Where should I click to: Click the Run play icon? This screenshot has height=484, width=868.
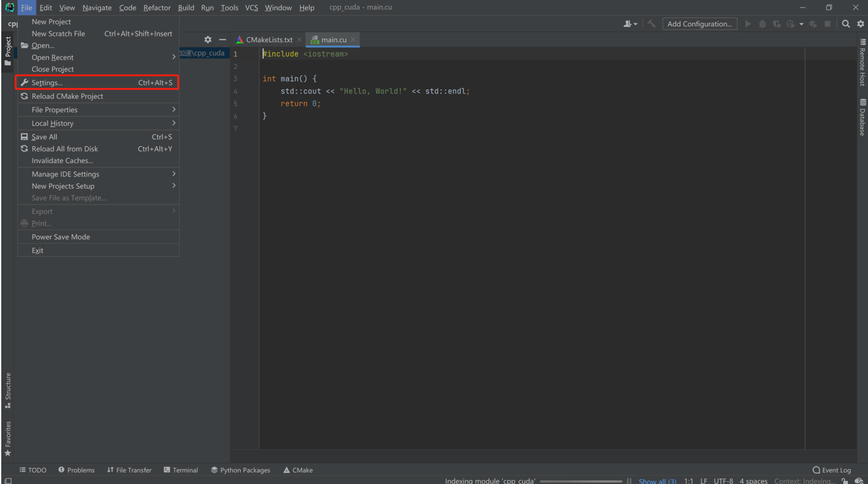pyautogui.click(x=748, y=24)
